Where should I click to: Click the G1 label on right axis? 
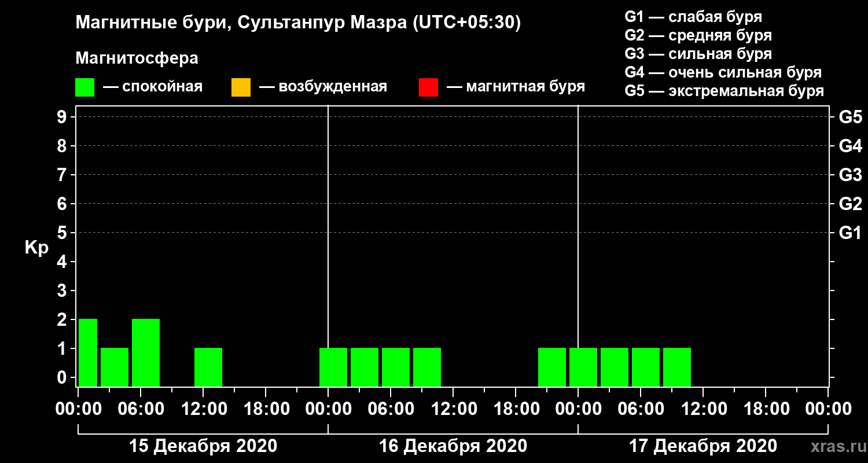[850, 233]
